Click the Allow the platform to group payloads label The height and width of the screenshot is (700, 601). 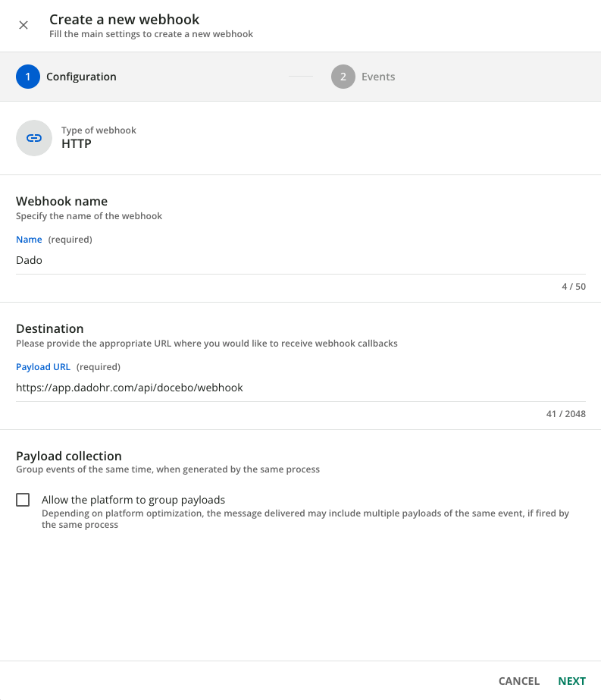coord(133,500)
